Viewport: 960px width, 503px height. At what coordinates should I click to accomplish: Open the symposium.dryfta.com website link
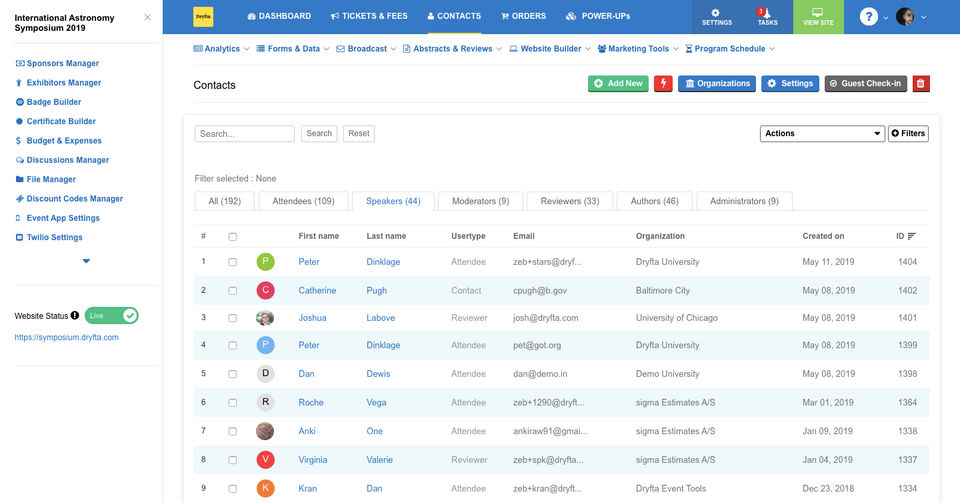point(67,338)
